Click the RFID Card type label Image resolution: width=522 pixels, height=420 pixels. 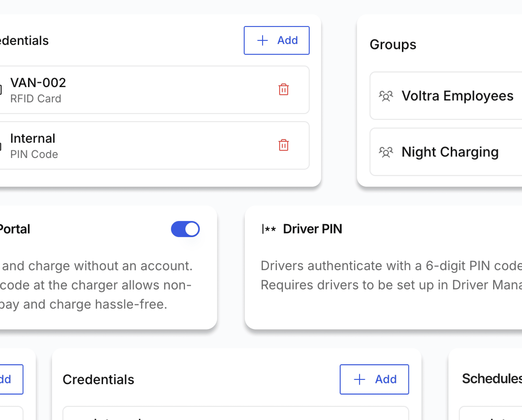[36, 98]
